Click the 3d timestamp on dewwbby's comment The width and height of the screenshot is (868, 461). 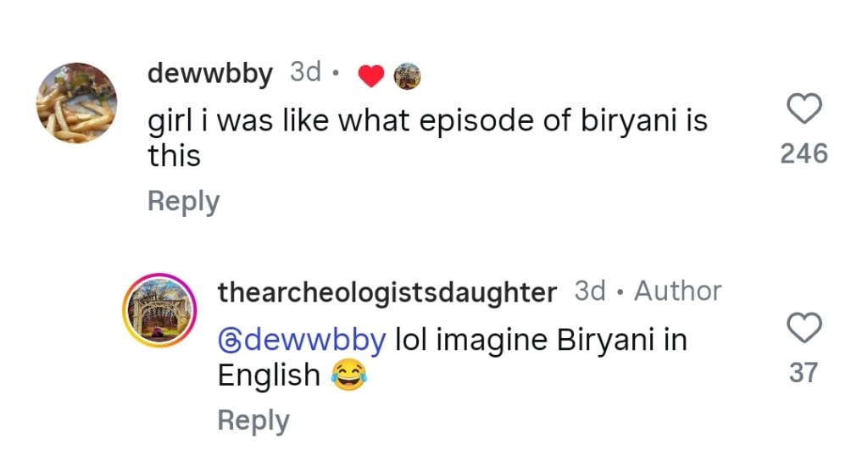(306, 73)
